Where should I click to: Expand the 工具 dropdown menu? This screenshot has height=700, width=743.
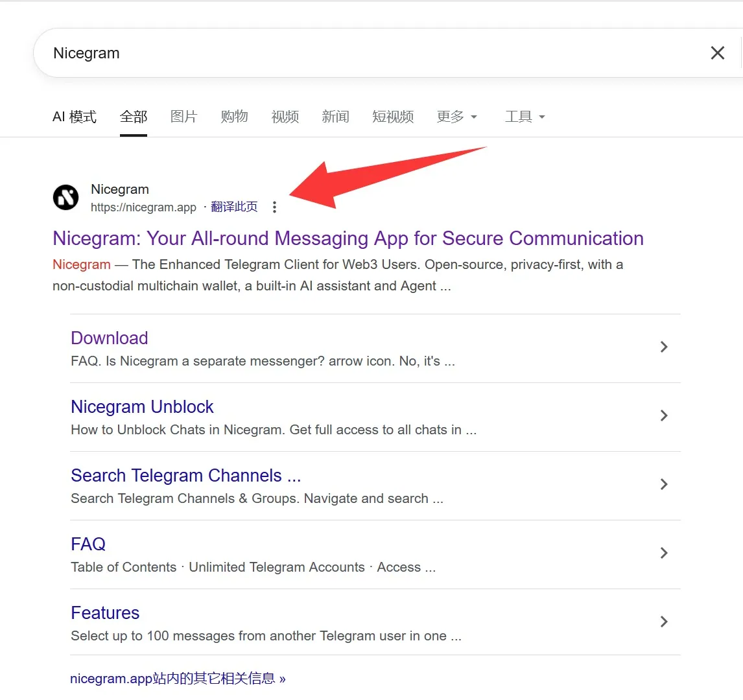point(525,117)
